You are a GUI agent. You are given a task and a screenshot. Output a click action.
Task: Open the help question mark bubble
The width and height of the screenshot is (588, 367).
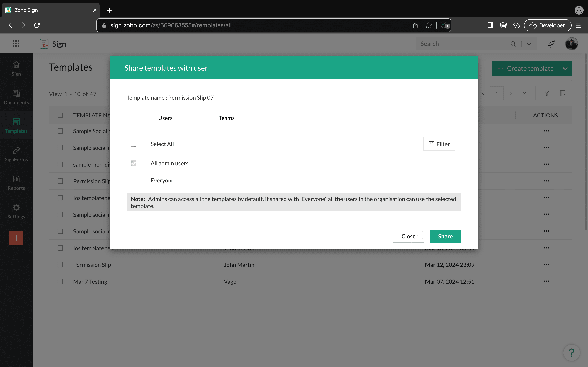click(x=571, y=353)
